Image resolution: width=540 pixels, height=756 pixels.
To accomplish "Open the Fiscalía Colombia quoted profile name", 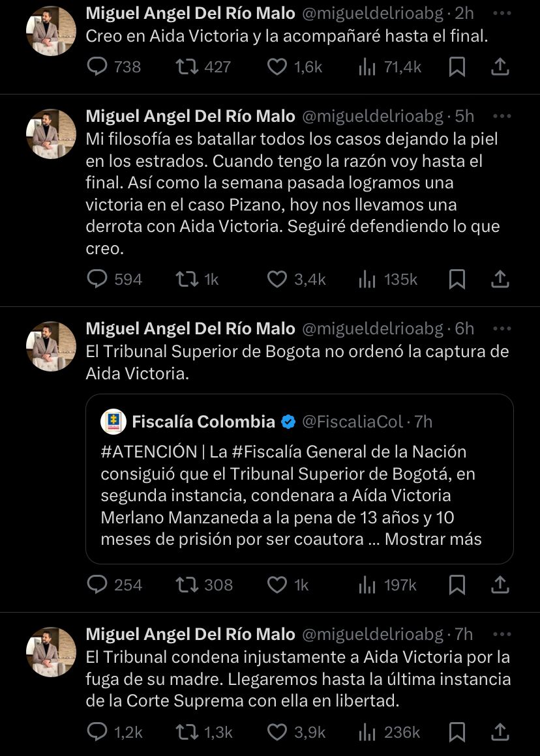I will coord(203,422).
